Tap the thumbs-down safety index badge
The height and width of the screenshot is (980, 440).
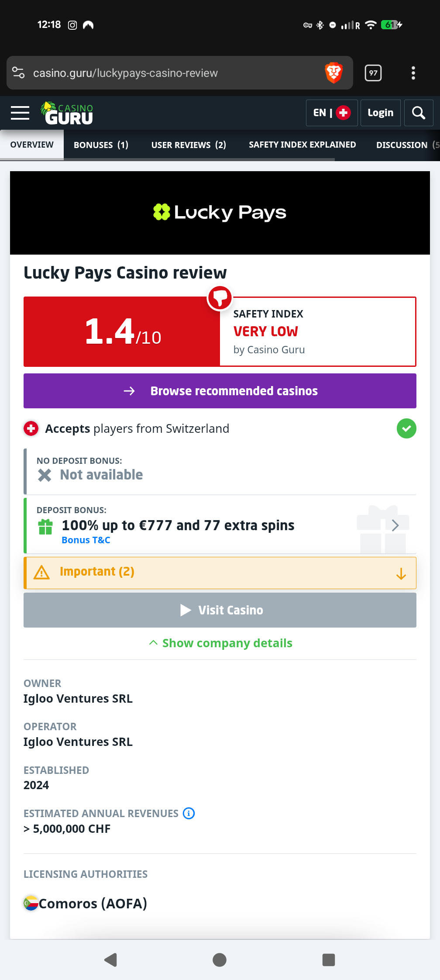click(x=220, y=298)
